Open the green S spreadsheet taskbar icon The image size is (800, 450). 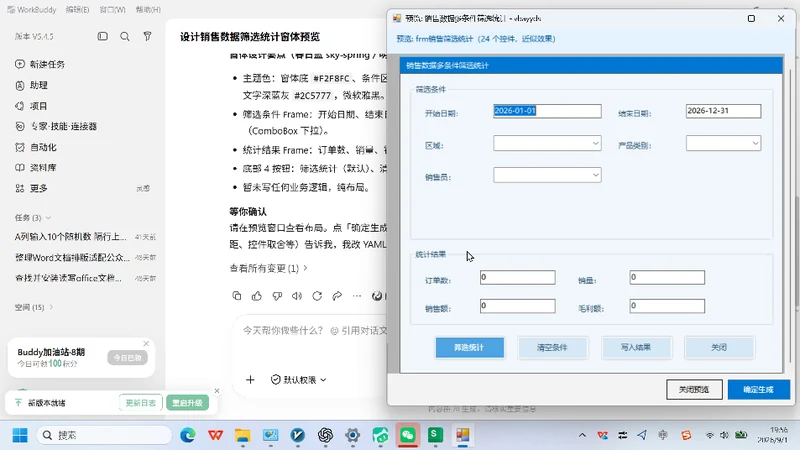(x=435, y=435)
